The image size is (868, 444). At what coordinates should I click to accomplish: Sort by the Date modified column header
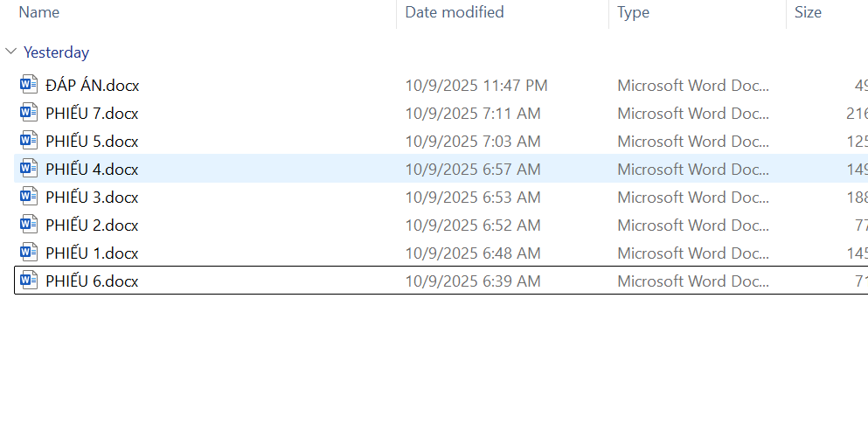pos(455,12)
